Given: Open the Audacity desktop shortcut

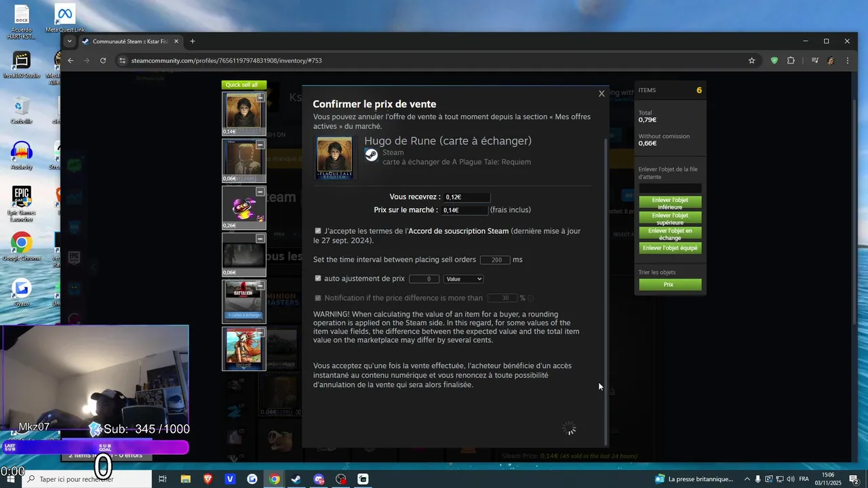Looking at the screenshot, I should 22,156.
